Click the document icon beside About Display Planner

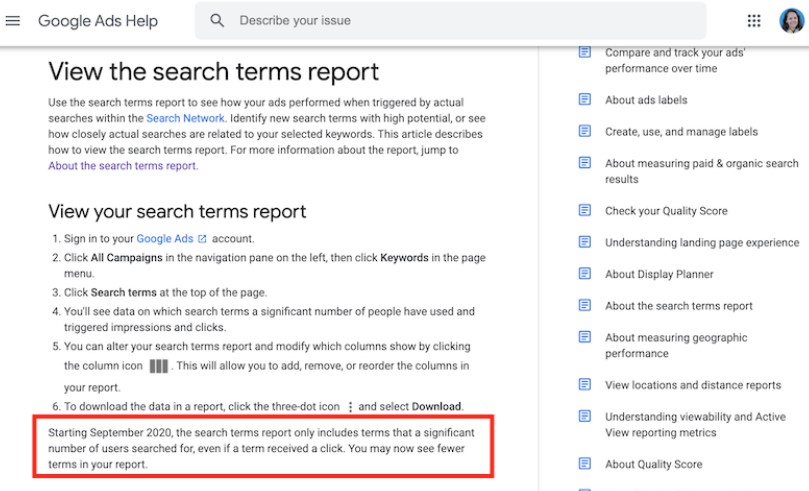click(x=585, y=273)
